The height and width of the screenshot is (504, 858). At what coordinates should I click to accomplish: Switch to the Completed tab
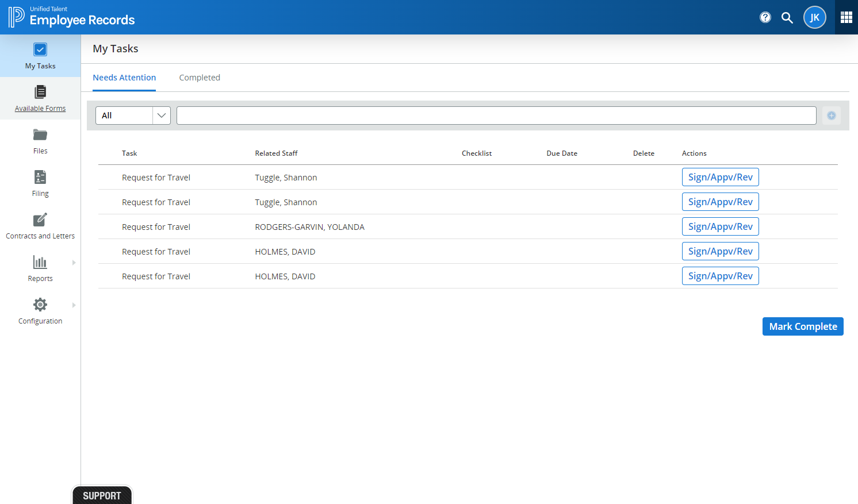point(200,78)
